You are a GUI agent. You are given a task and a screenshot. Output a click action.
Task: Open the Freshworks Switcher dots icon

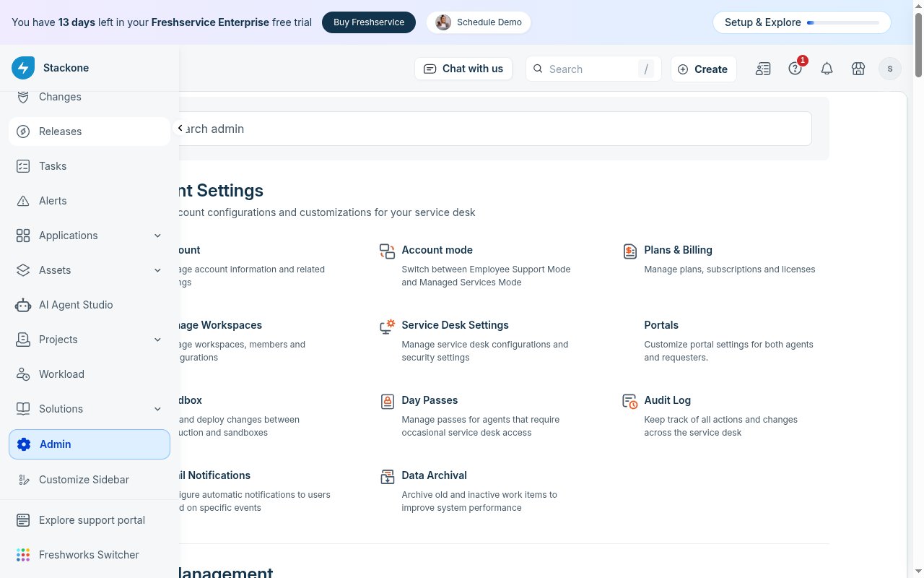click(23, 555)
